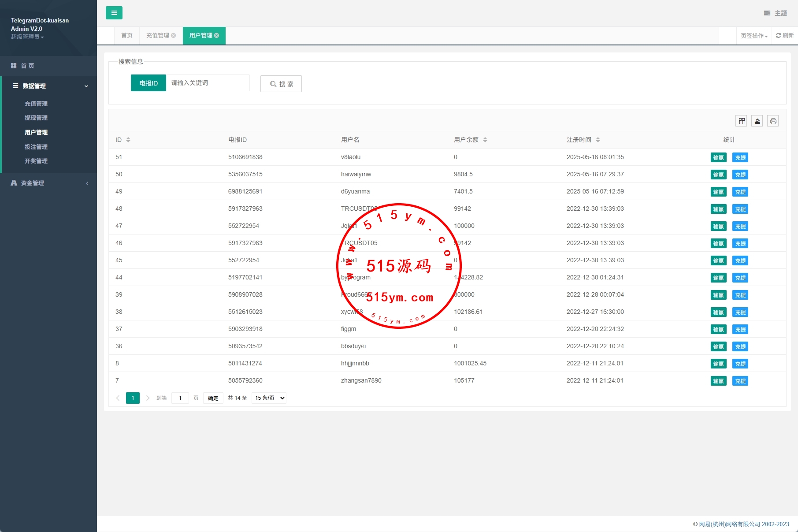
Task: Click the keyword search input field
Action: point(208,83)
